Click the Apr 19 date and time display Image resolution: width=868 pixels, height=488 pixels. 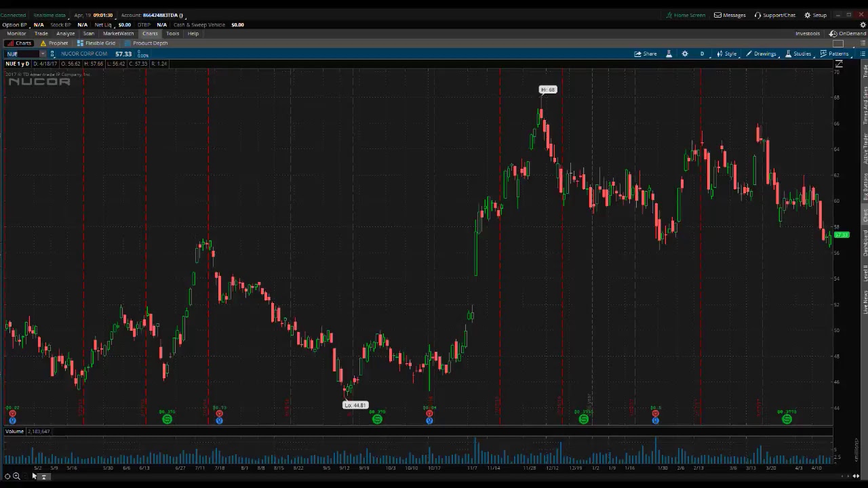coord(94,15)
